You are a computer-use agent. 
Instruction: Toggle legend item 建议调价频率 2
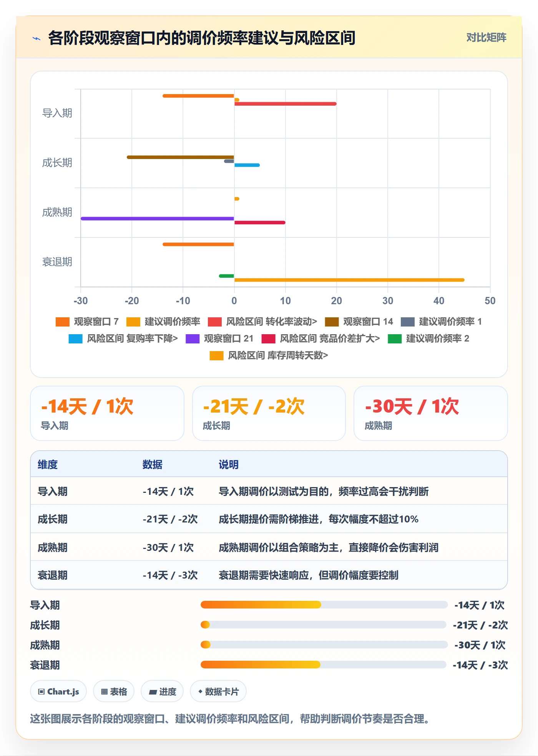click(x=428, y=338)
